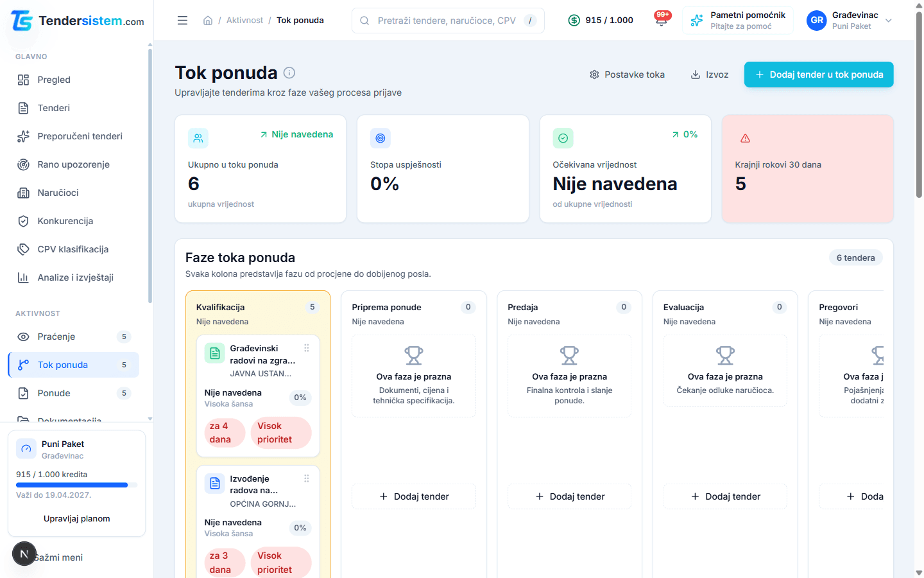
Task: Click the target icon in Stopa uspješnosti card
Action: [x=381, y=138]
